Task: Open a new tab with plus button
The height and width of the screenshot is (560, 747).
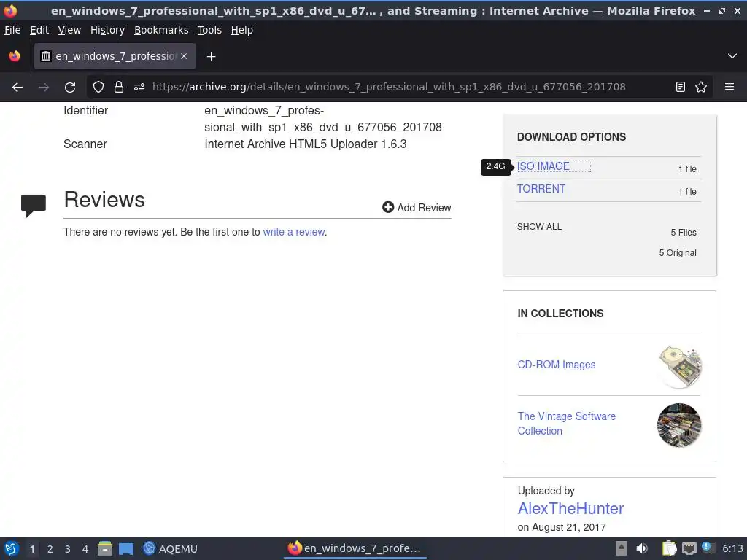Action: tap(211, 57)
